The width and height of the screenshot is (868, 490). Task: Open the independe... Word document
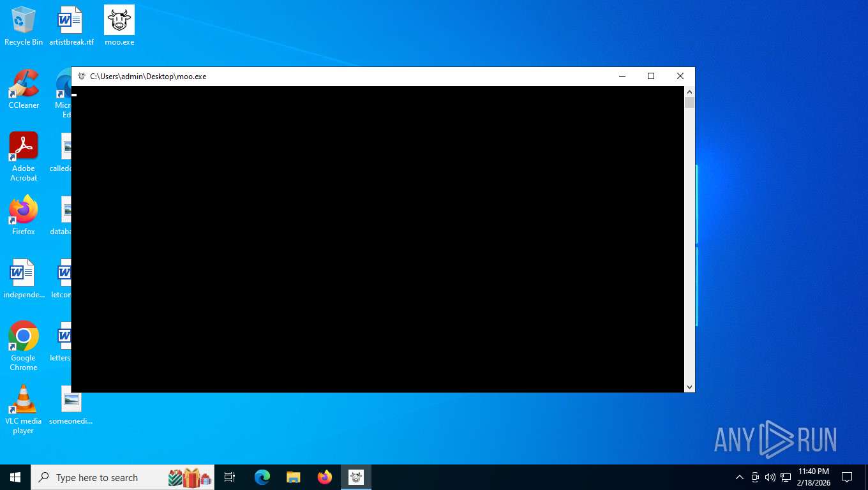tap(24, 279)
